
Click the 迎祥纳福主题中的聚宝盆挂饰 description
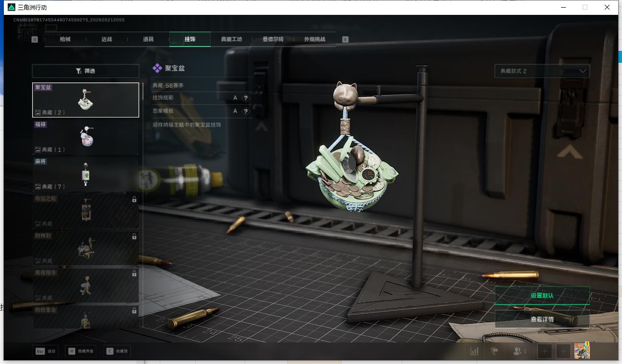point(187,125)
